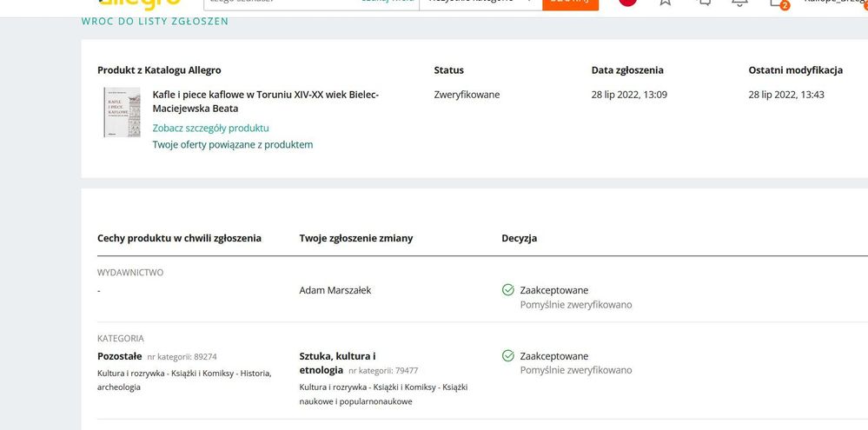Select the status text Zweryfikowane

point(467,95)
